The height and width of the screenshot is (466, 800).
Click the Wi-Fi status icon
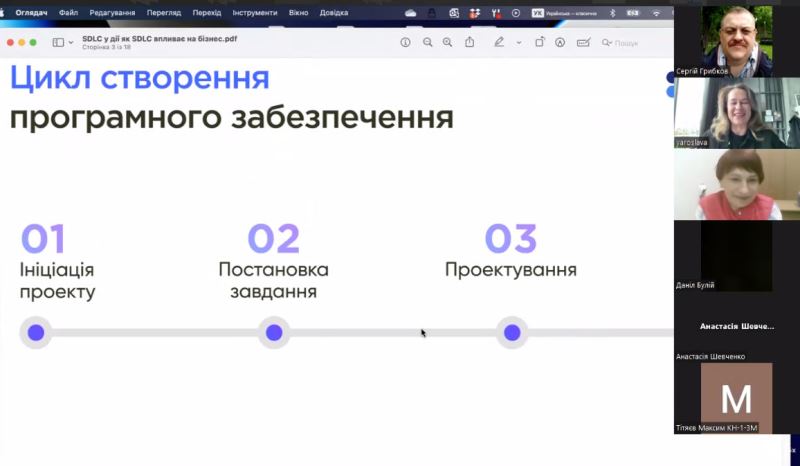pos(656,13)
